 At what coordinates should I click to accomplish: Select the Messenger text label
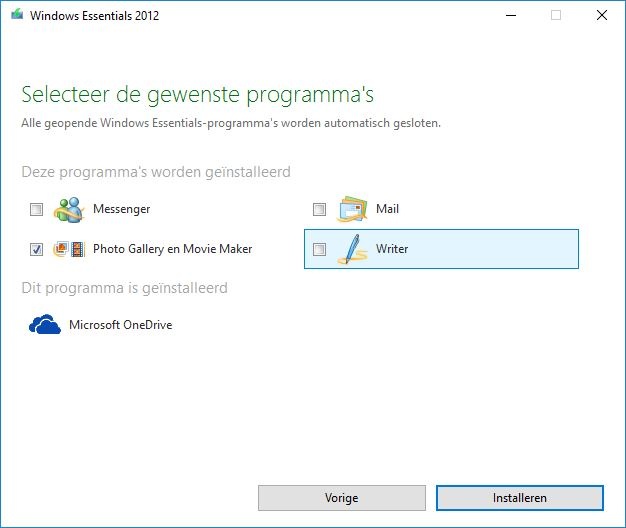[121, 209]
